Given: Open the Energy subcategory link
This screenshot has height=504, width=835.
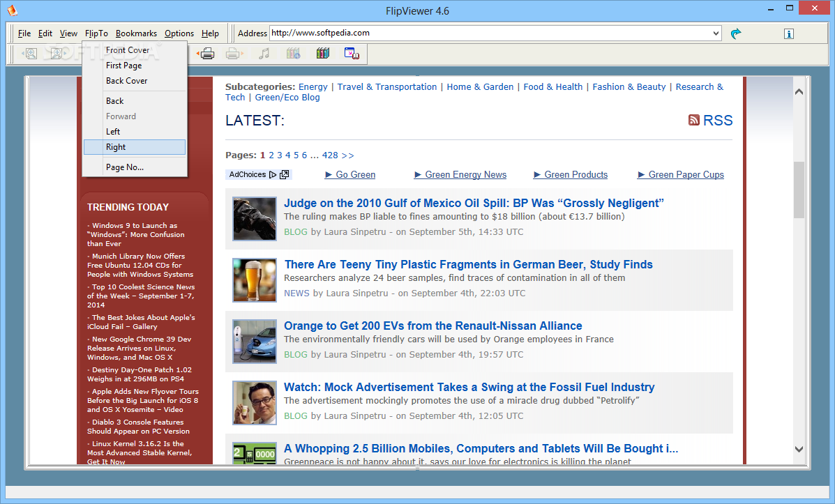Looking at the screenshot, I should tap(313, 86).
